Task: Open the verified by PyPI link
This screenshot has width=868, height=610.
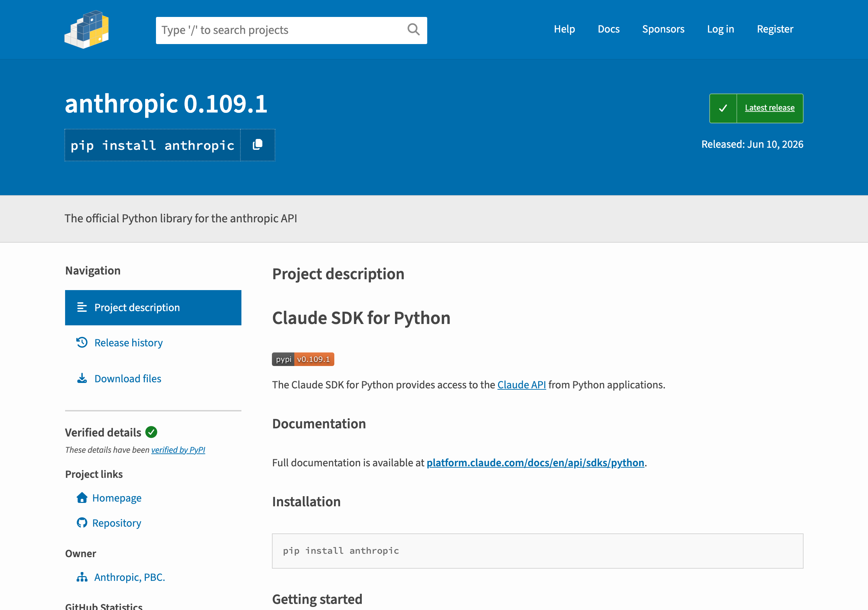Action: coord(178,450)
